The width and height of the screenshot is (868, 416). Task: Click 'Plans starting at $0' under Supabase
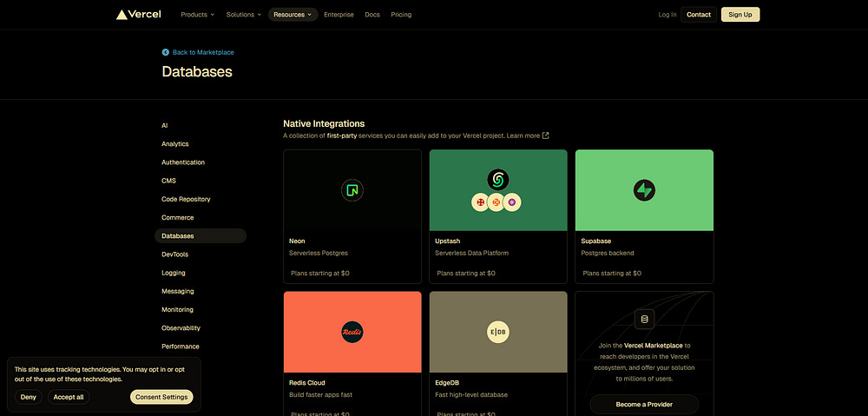[x=612, y=273]
